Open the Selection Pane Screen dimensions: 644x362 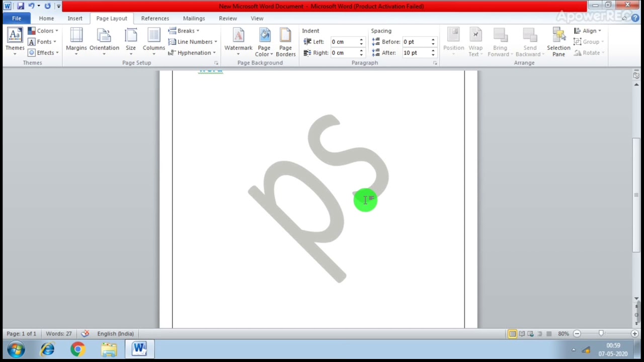click(x=558, y=42)
